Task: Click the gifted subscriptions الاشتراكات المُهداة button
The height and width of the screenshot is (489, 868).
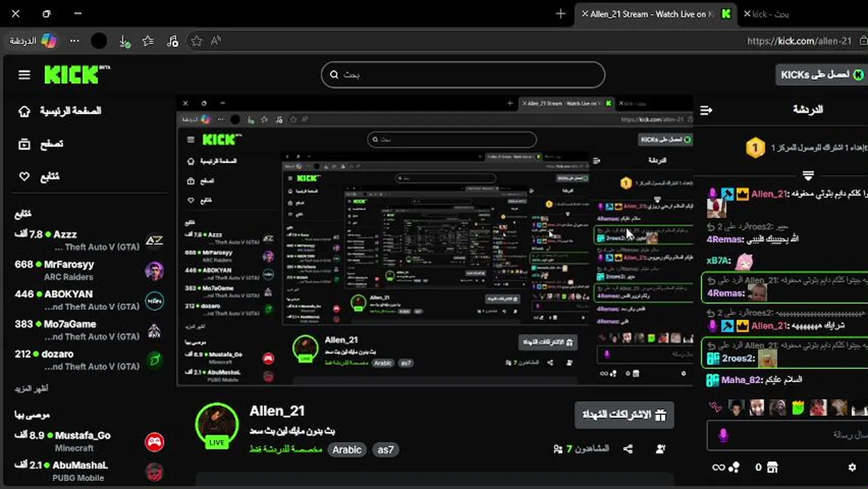Action: tap(625, 415)
